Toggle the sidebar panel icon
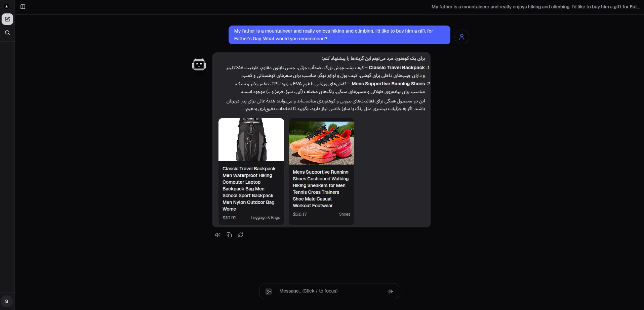The width and height of the screenshot is (644, 310). point(23,7)
